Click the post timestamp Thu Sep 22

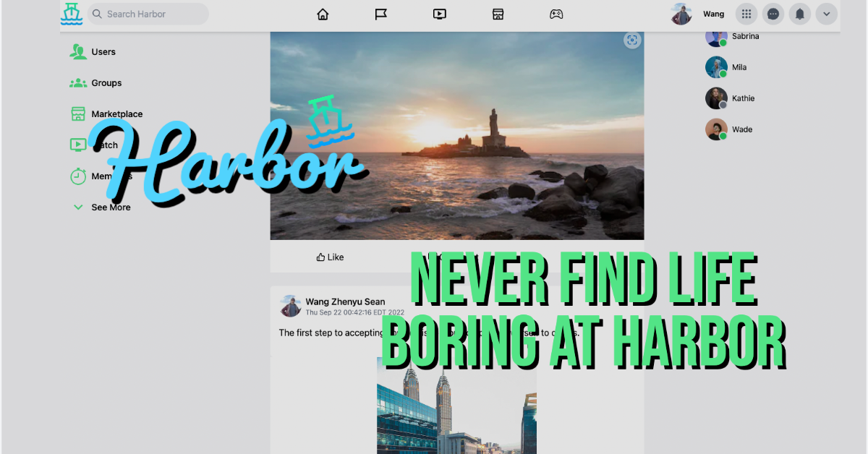pyautogui.click(x=354, y=312)
